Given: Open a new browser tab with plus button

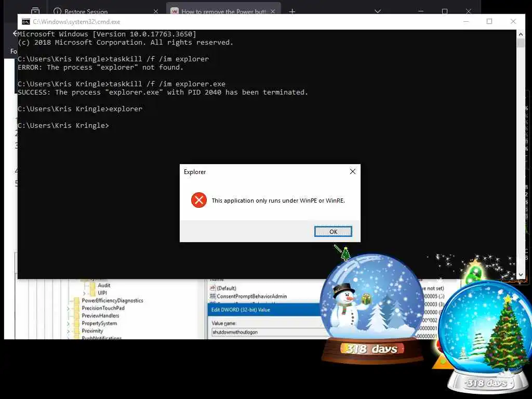Looking at the screenshot, I should [292, 11].
